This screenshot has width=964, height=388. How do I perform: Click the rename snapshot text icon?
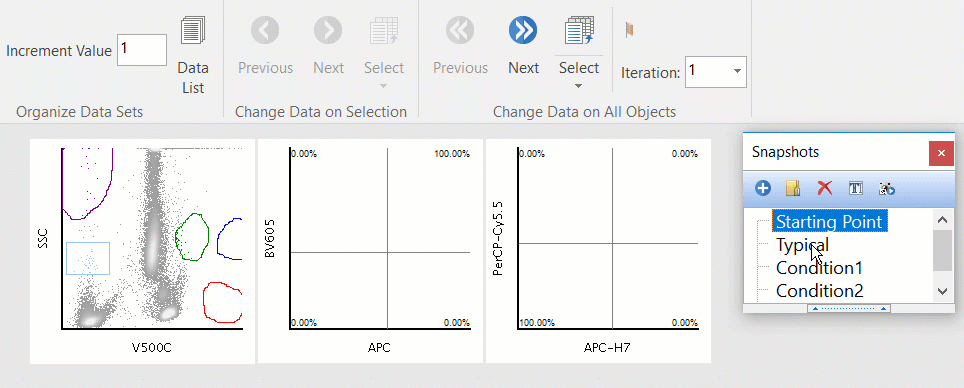point(856,188)
